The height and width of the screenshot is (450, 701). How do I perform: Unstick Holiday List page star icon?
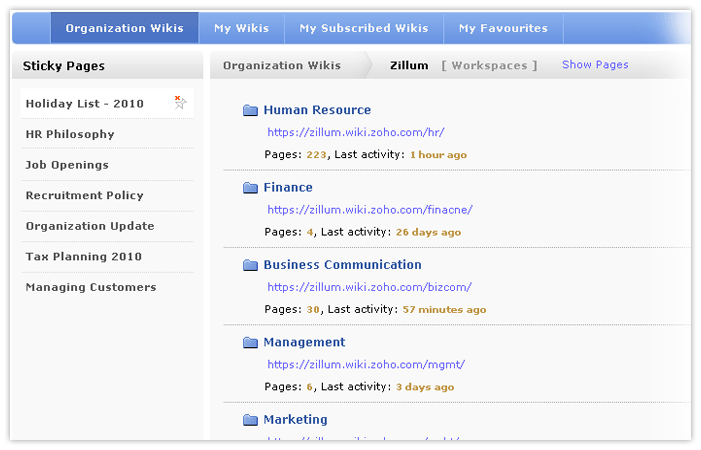(x=180, y=102)
